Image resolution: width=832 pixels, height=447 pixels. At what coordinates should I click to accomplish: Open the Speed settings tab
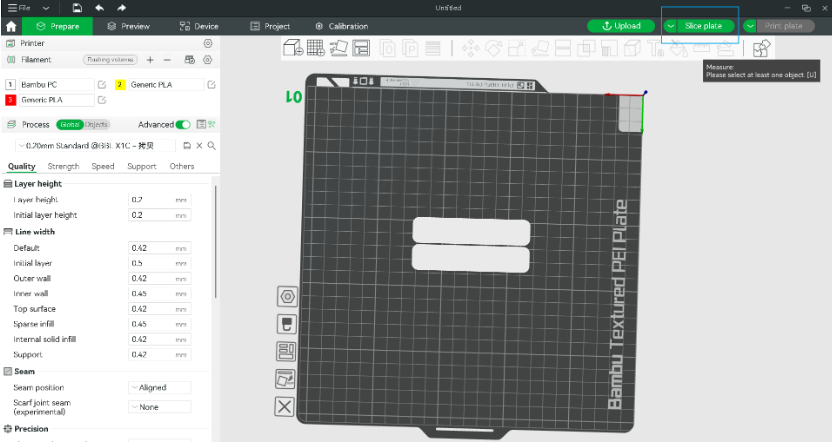click(x=103, y=166)
